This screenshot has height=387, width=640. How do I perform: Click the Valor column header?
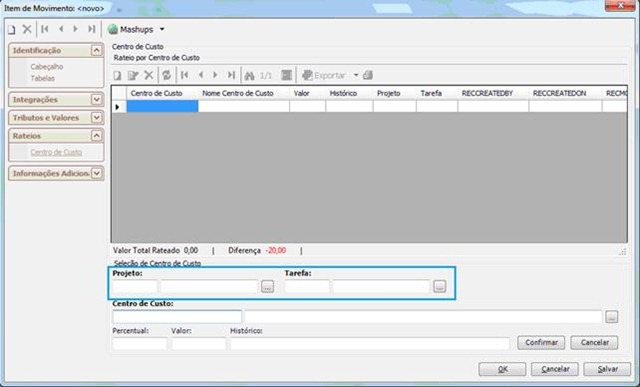[307, 93]
